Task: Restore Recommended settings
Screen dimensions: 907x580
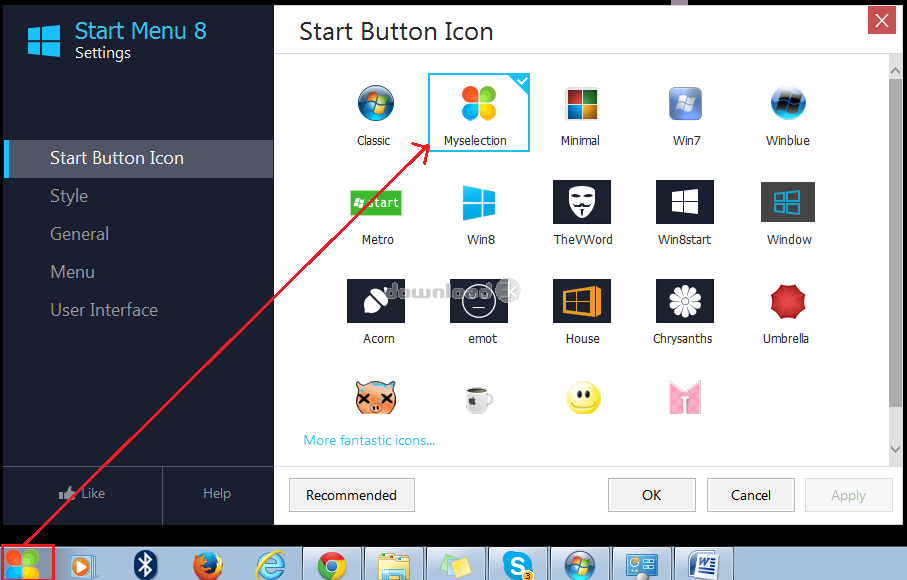Action: [x=352, y=495]
